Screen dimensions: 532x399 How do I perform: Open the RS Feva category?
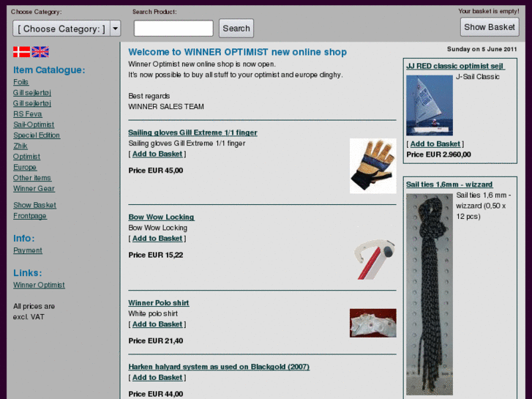[x=28, y=114]
